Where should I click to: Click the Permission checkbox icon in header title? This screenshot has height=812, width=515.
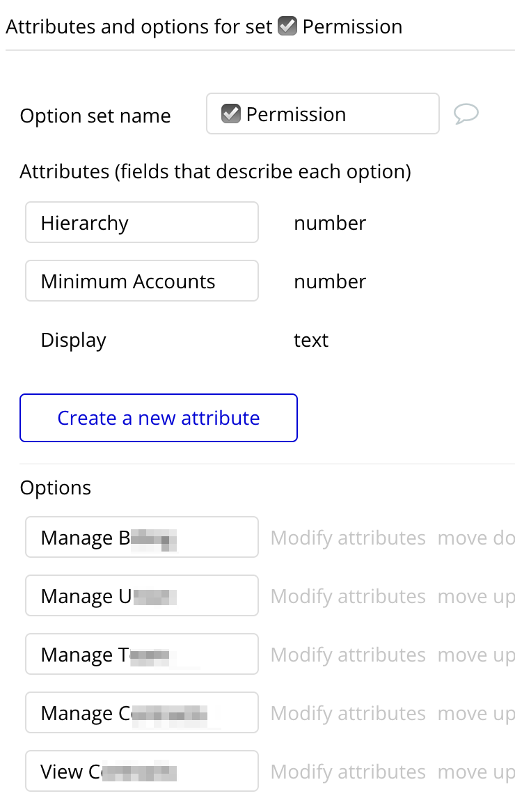point(287,26)
